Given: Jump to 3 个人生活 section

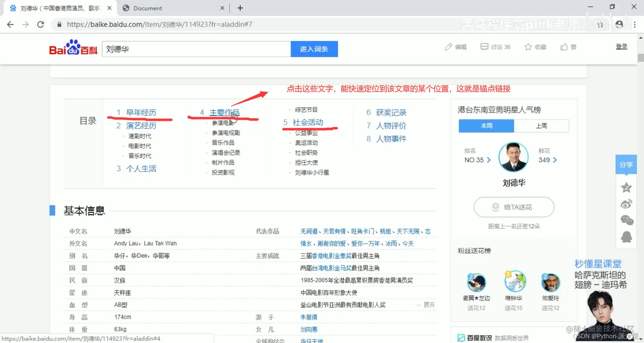Looking at the screenshot, I should click(x=136, y=169).
